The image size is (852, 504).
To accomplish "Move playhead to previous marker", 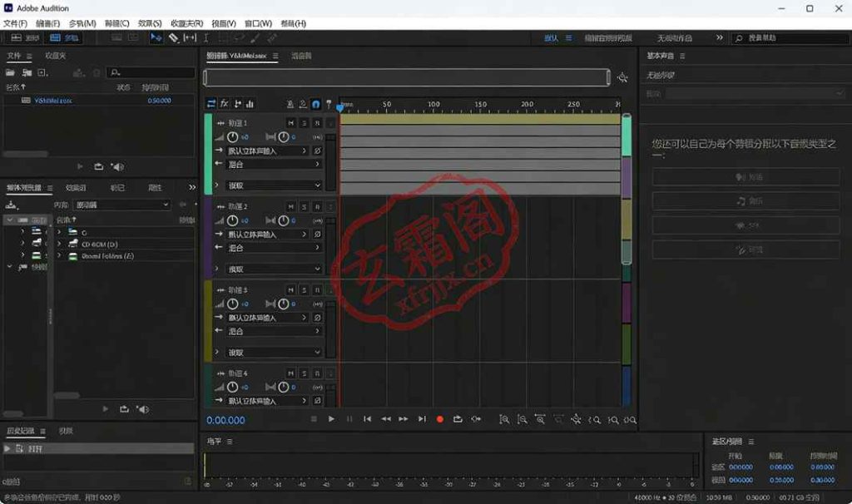I will pos(367,418).
